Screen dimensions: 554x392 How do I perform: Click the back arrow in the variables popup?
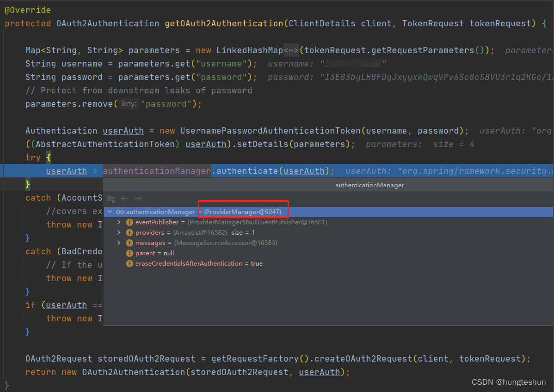123,198
